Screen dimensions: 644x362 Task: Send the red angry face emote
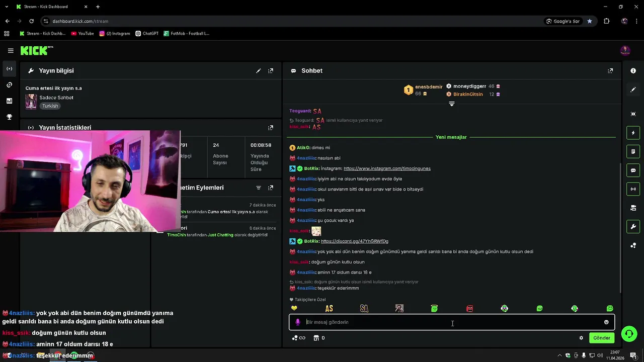pos(469,308)
